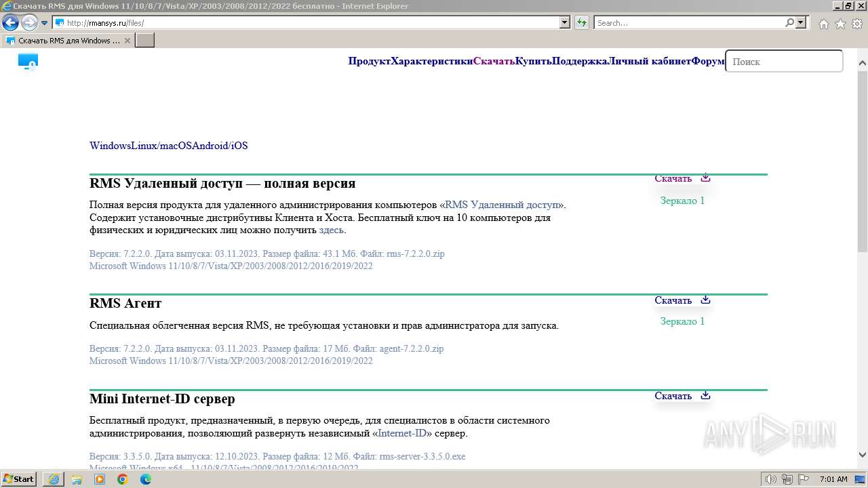Click Скачать for RMS Удаленный доступ
The width and height of the screenshot is (868, 488).
point(673,178)
